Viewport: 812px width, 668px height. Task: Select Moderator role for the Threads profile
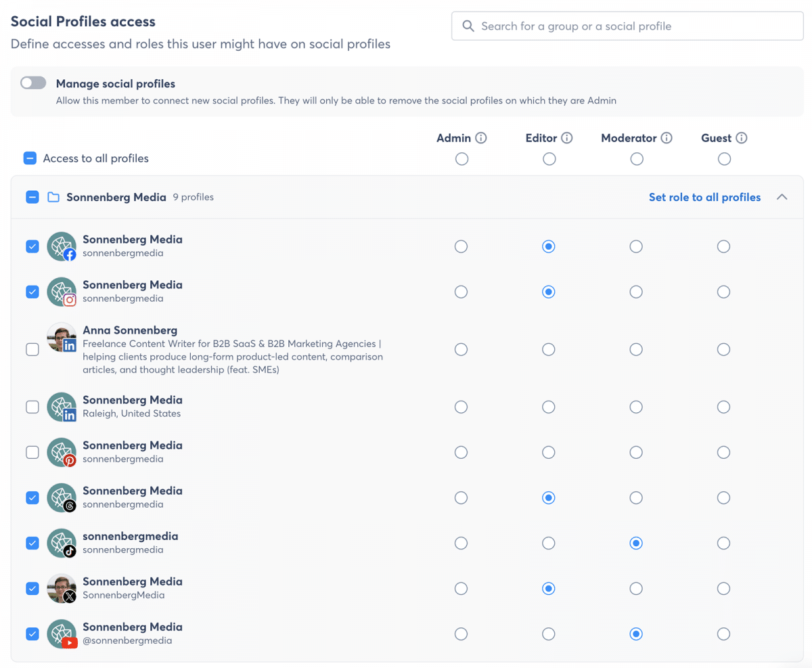tap(636, 498)
